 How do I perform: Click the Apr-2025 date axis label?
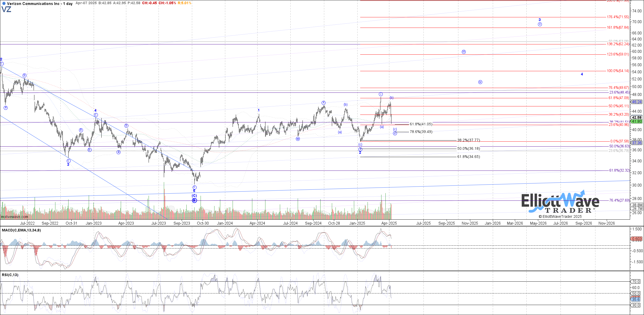(389, 223)
